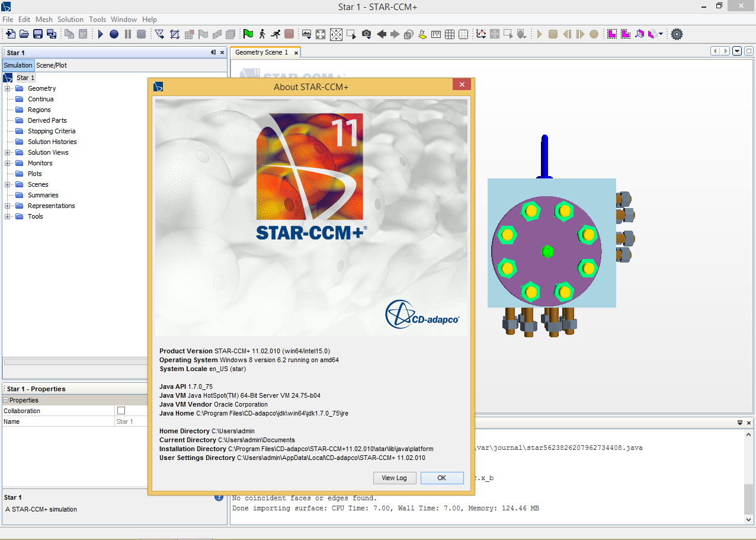Switch to the Scene/Plot tab
Screen dimensions: 756x540
point(52,65)
